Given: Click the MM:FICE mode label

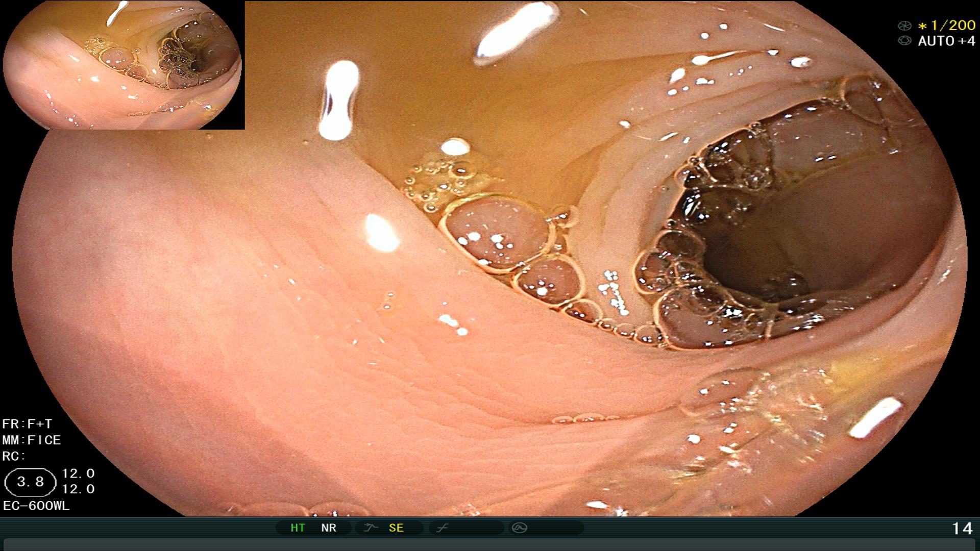Looking at the screenshot, I should tap(32, 440).
